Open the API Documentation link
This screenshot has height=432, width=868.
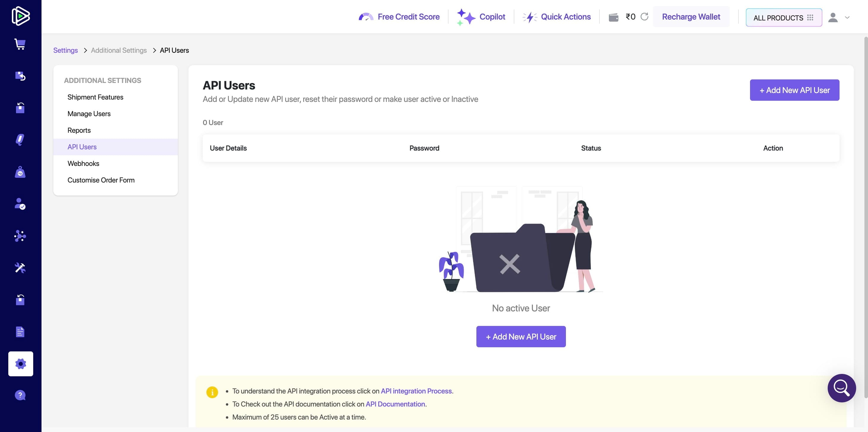[395, 404]
